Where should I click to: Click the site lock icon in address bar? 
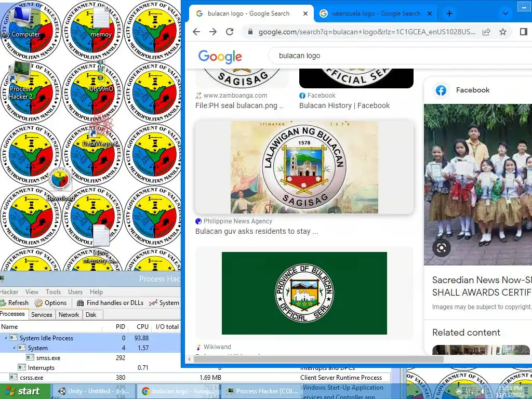coord(250,32)
